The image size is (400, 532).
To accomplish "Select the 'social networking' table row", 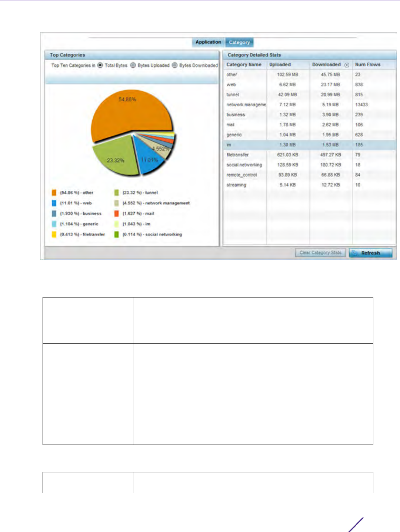I will [310, 164].
